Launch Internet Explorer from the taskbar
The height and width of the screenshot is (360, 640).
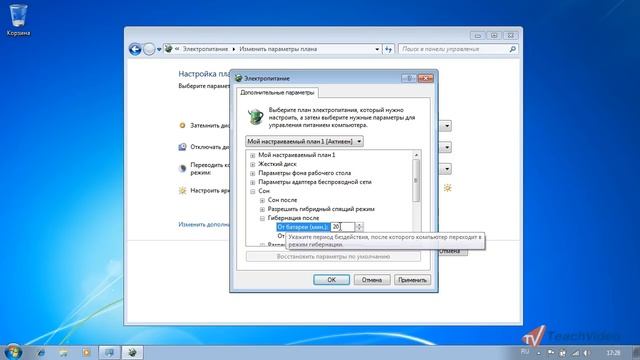[x=41, y=352]
